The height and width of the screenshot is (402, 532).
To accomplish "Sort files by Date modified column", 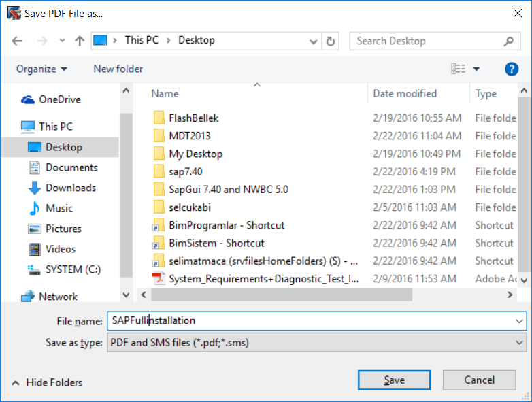I will click(x=405, y=93).
